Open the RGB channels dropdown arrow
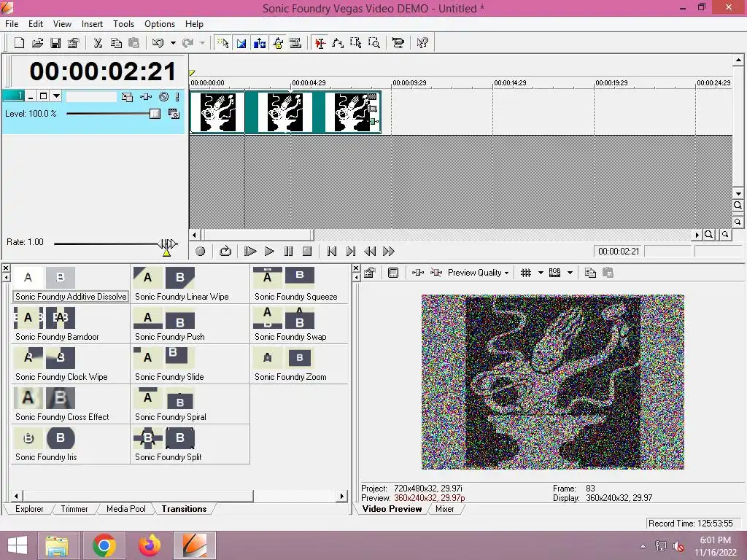 [x=570, y=273]
